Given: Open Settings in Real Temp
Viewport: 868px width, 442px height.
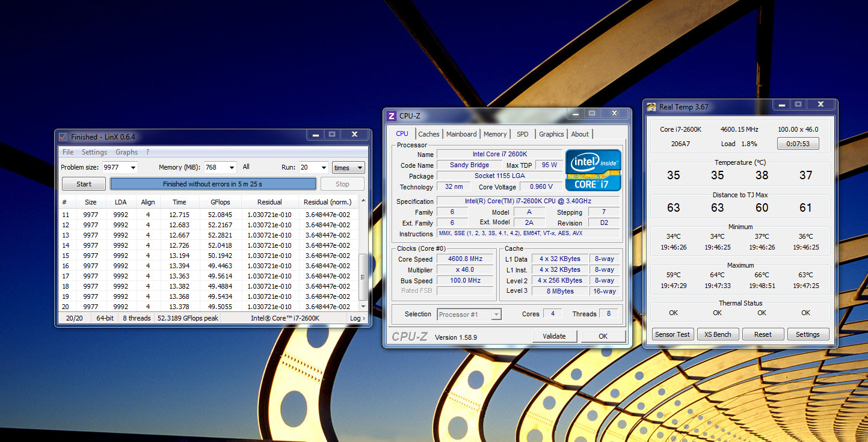Looking at the screenshot, I should 808,334.
